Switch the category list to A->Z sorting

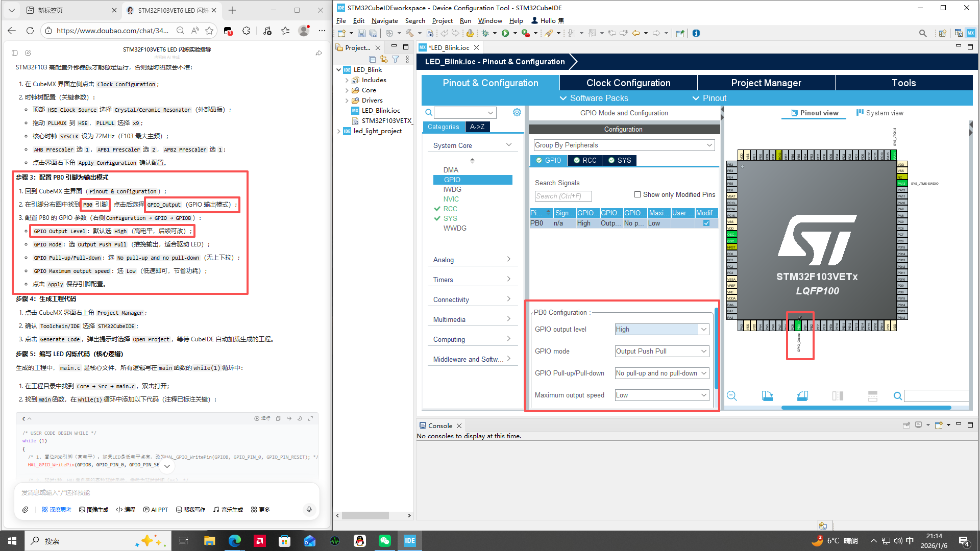coord(477,127)
